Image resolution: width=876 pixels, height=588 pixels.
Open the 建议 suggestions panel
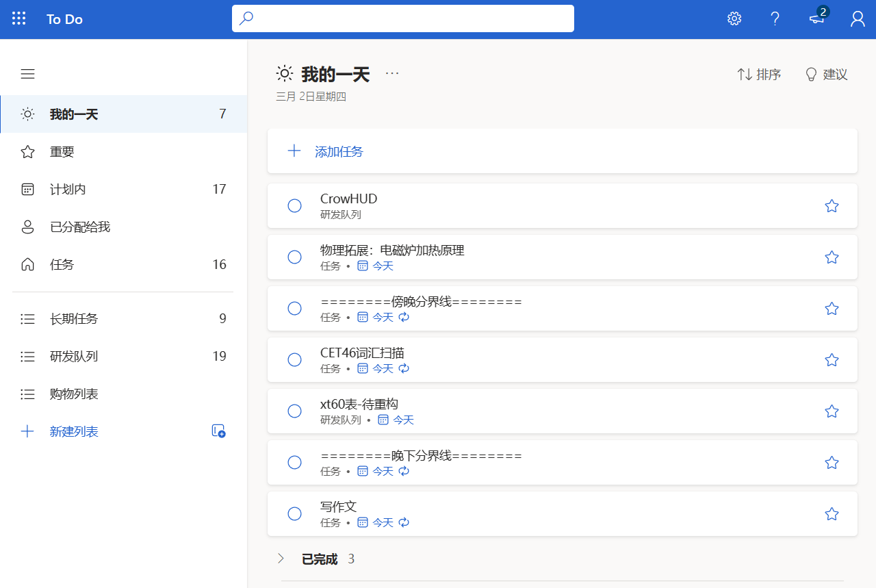pyautogui.click(x=826, y=75)
